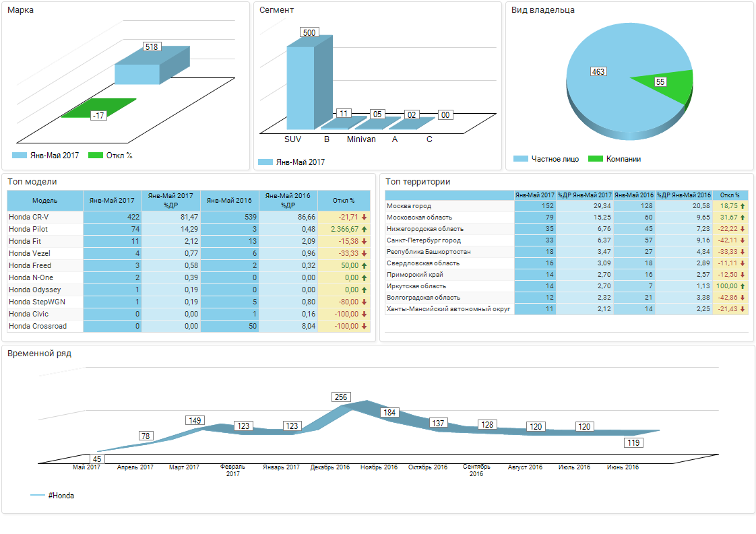
Task: Click the 256 data label on time series
Action: [x=341, y=397]
